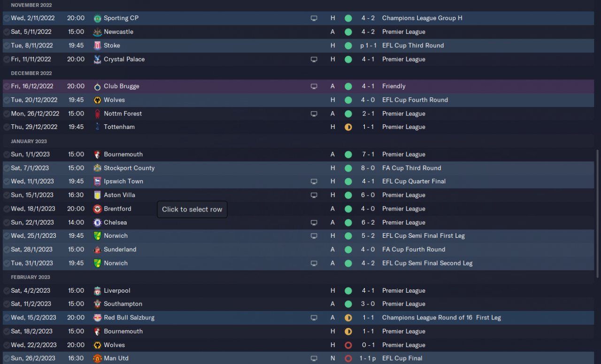
Task: Click the yellow draw indicator for Tottenham match
Action: (348, 127)
